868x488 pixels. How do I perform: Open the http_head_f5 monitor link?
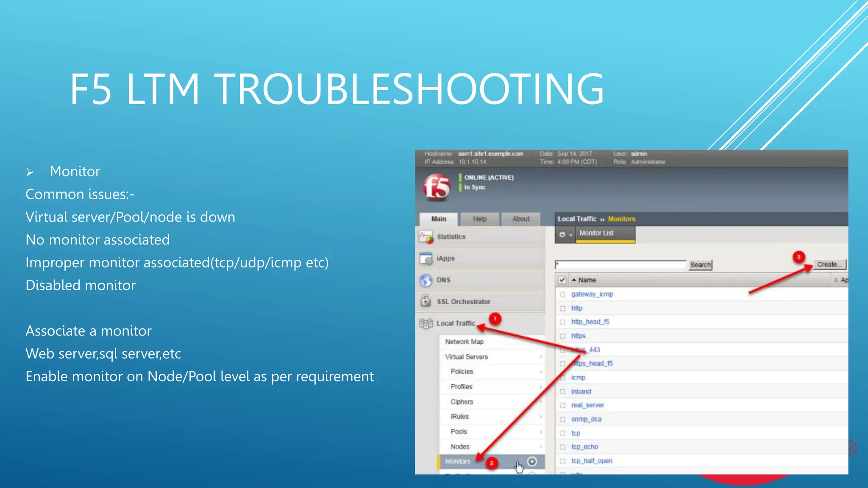[590, 322]
